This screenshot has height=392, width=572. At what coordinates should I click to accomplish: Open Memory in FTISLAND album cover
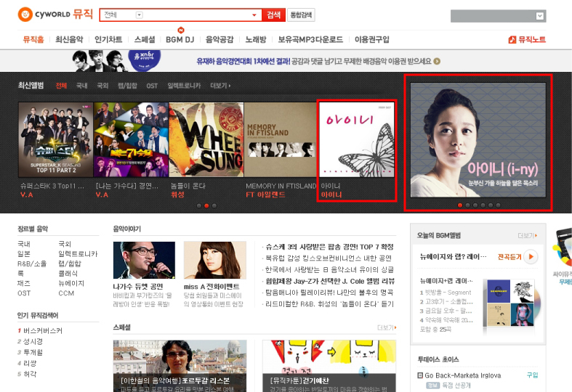281,139
